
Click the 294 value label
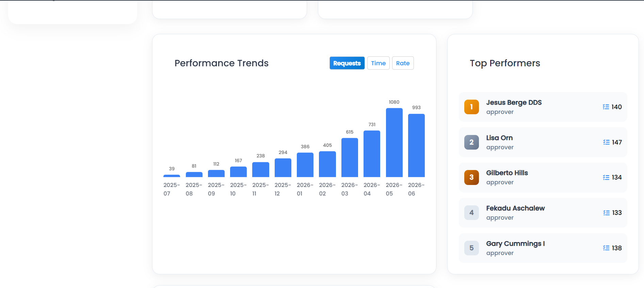(283, 152)
